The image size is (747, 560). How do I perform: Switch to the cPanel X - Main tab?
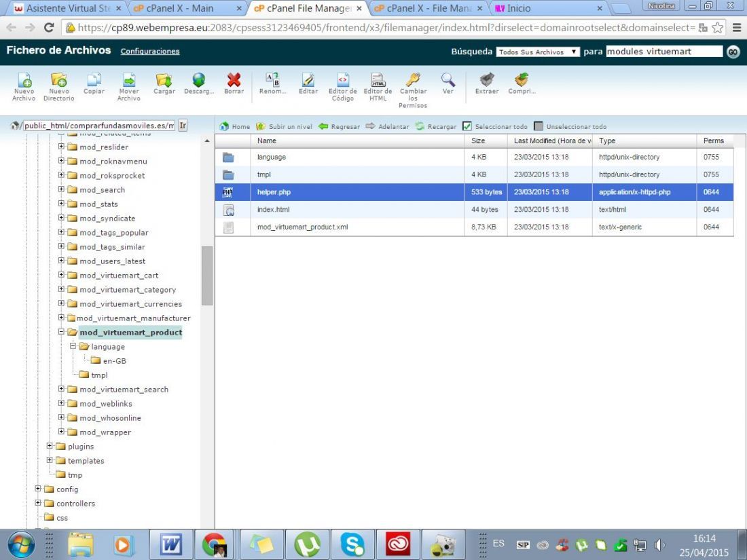pos(186,9)
